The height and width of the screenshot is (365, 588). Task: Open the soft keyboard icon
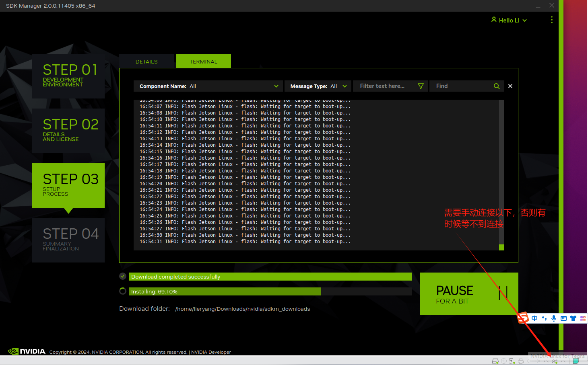(563, 318)
